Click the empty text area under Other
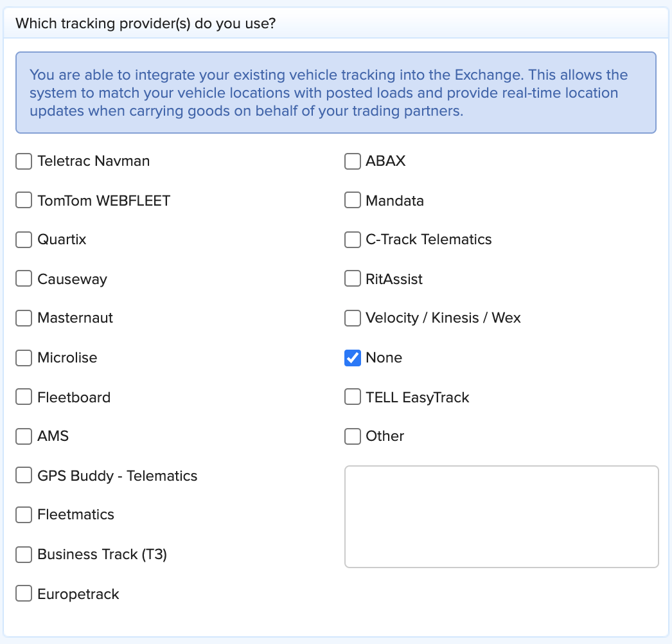 point(501,517)
